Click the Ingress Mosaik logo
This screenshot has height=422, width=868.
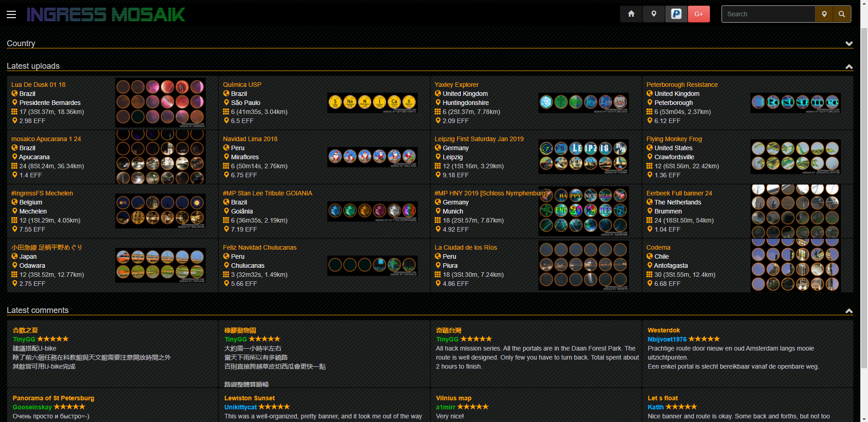tap(106, 14)
